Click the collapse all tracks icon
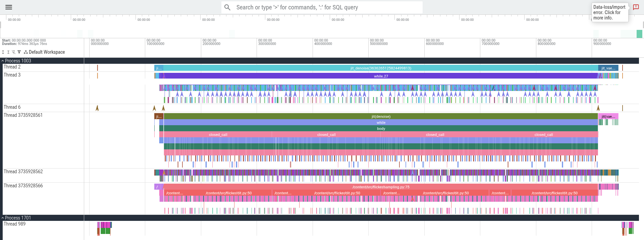 [x=8, y=52]
